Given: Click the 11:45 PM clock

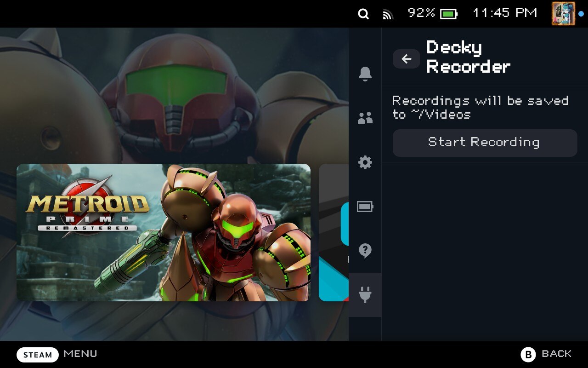Looking at the screenshot, I should pyautogui.click(x=504, y=13).
